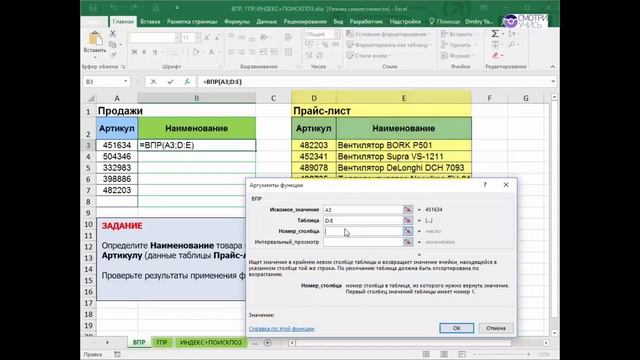Confirm the formula with the checkmark icon

click(x=170, y=82)
